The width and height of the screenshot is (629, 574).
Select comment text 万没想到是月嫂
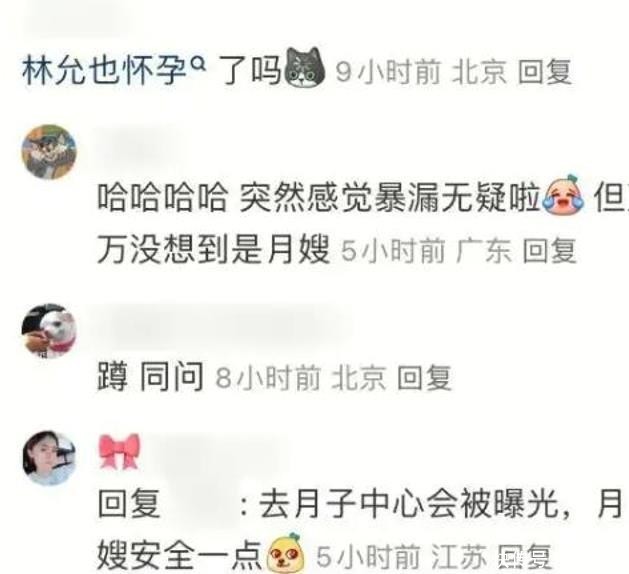pos(214,249)
